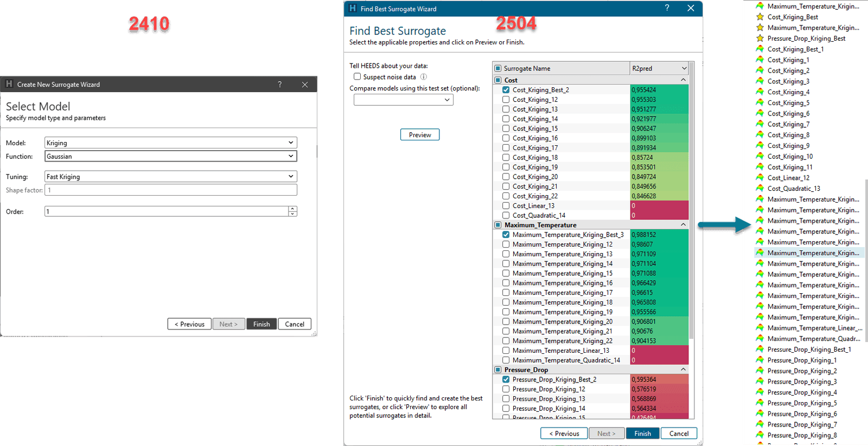Toggle the Cost group checkbox
This screenshot has width=868, height=446.
[497, 80]
